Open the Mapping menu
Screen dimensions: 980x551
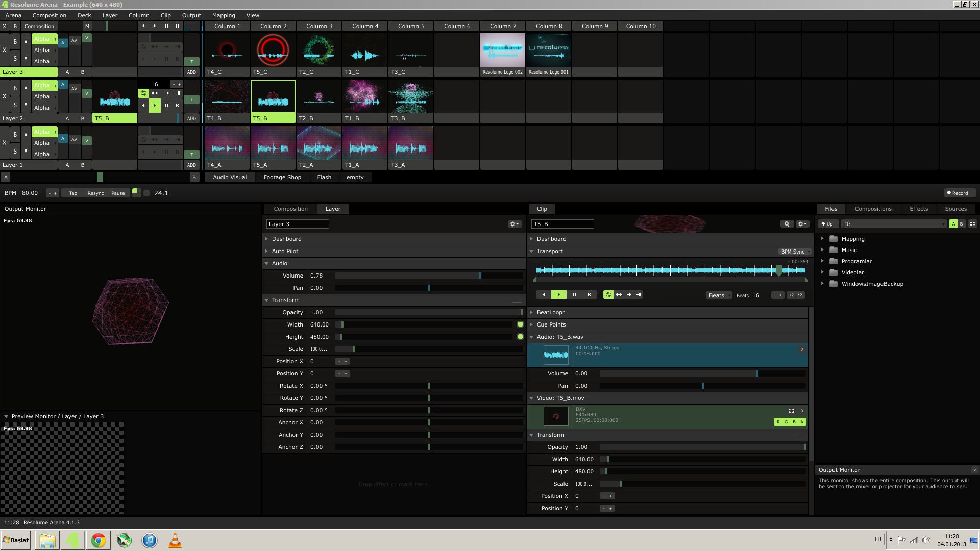click(223, 15)
